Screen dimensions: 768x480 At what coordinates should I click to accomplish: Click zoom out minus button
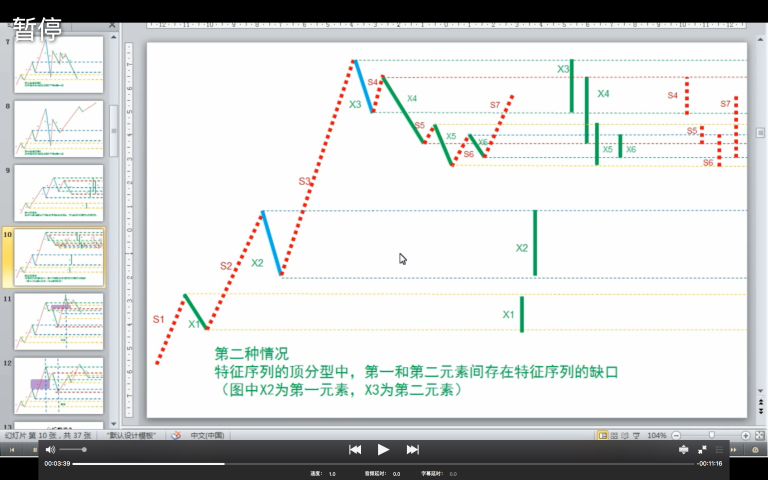click(677, 436)
